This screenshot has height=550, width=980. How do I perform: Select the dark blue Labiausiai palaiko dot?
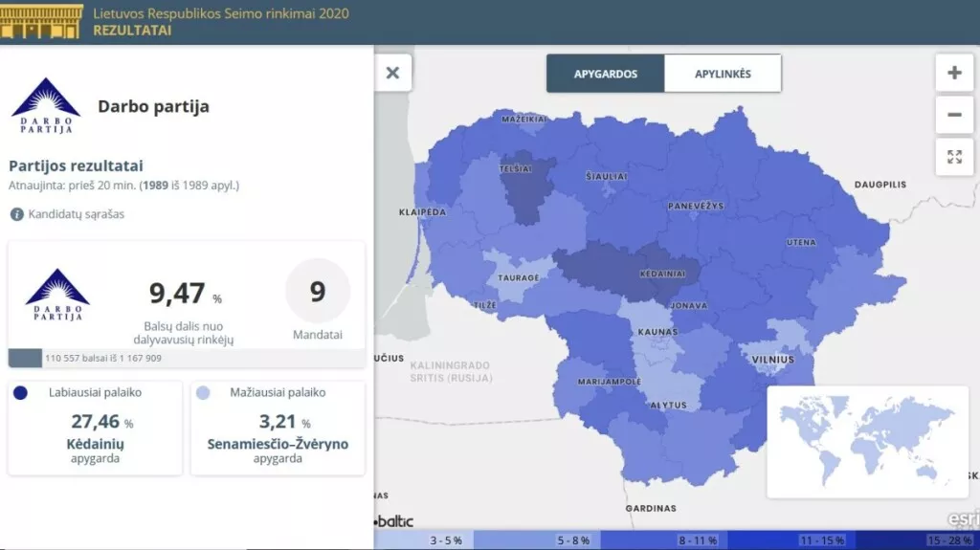pos(20,393)
